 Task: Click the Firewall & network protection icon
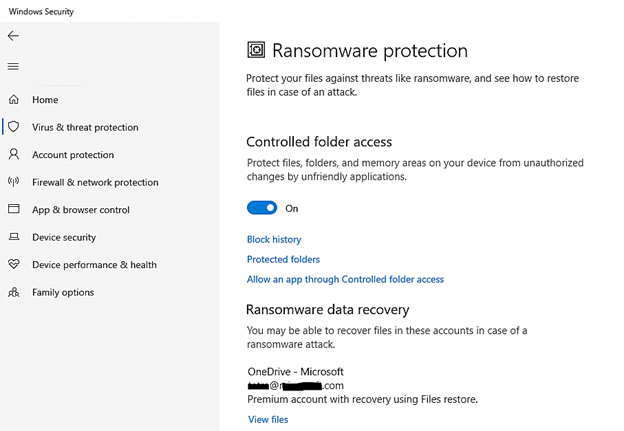[x=14, y=182]
